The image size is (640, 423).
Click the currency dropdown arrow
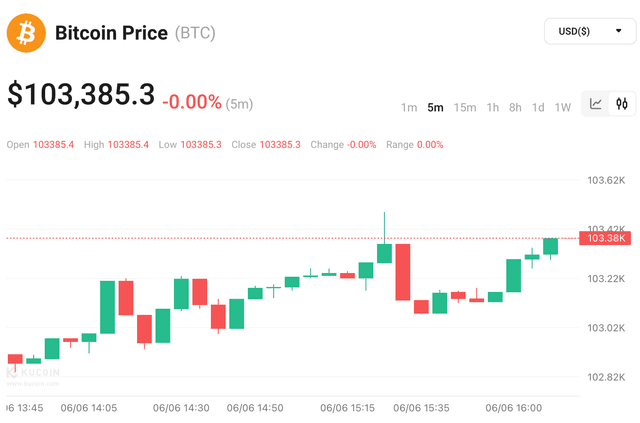618,31
